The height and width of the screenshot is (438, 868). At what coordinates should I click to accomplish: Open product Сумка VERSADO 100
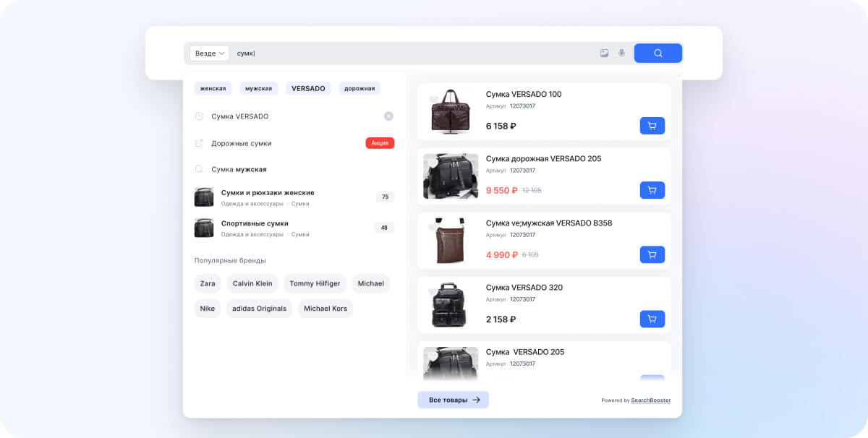524,94
